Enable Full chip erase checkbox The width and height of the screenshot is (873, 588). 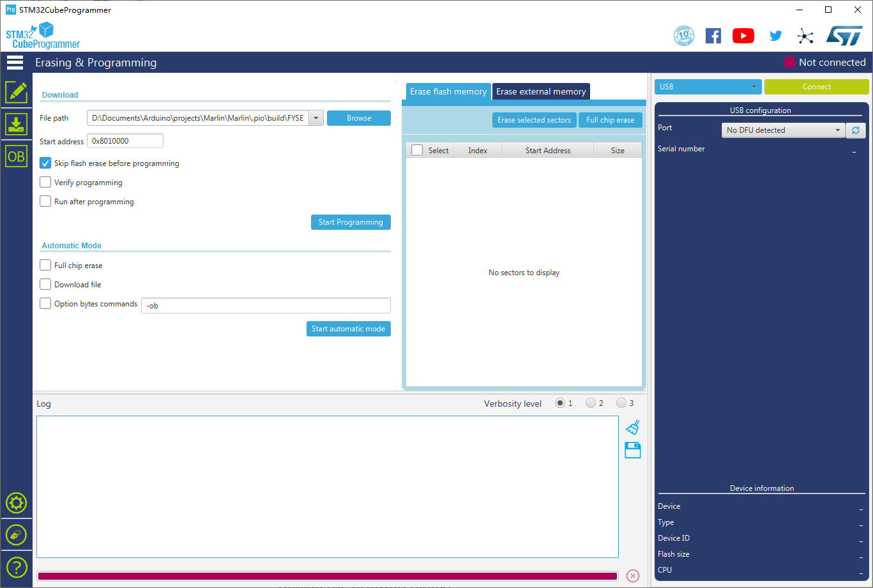coord(45,266)
